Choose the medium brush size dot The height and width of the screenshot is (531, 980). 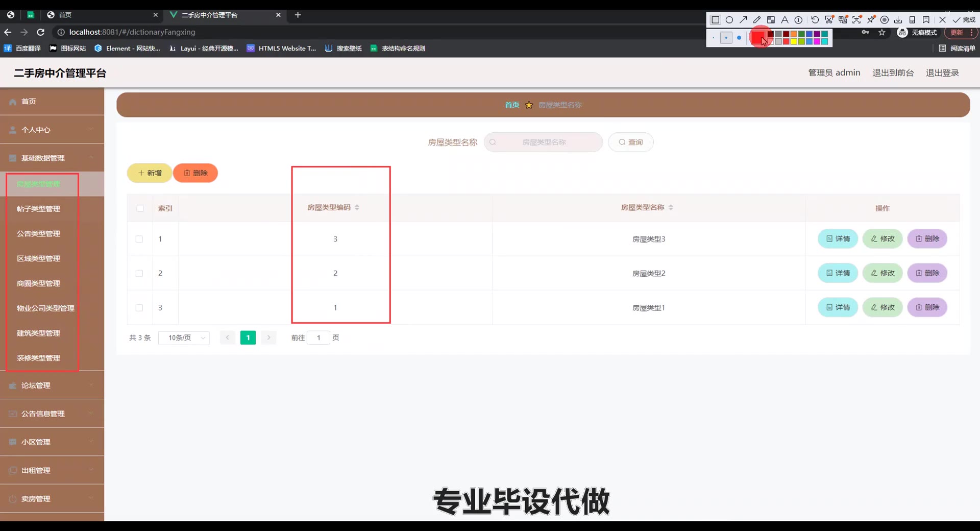pos(726,38)
